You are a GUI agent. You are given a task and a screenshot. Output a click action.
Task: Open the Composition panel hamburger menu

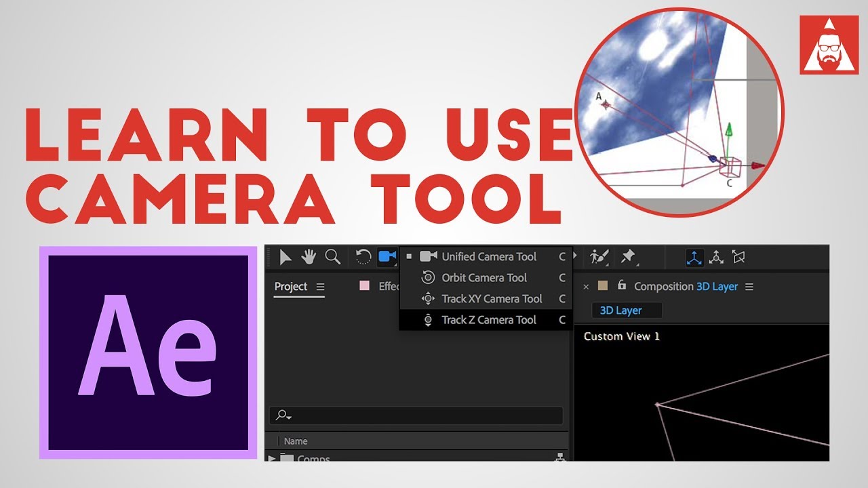point(749,287)
